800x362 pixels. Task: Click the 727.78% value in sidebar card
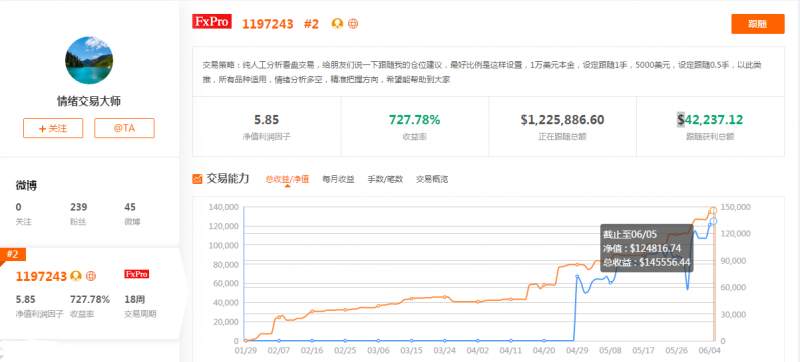click(x=90, y=299)
